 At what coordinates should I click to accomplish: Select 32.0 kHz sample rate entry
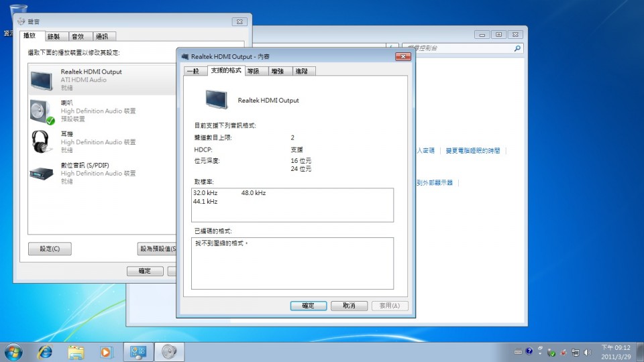point(205,193)
